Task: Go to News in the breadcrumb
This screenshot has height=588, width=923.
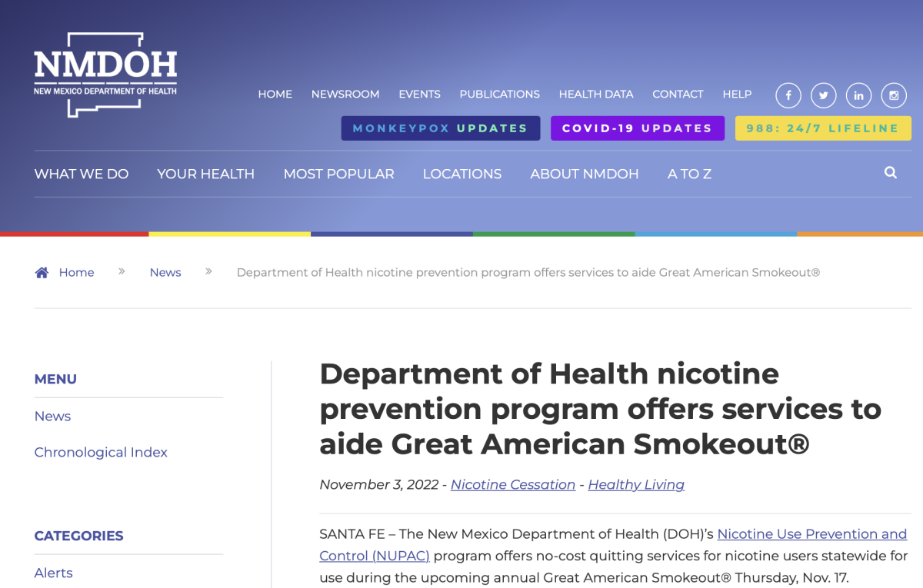Action: [x=165, y=273]
